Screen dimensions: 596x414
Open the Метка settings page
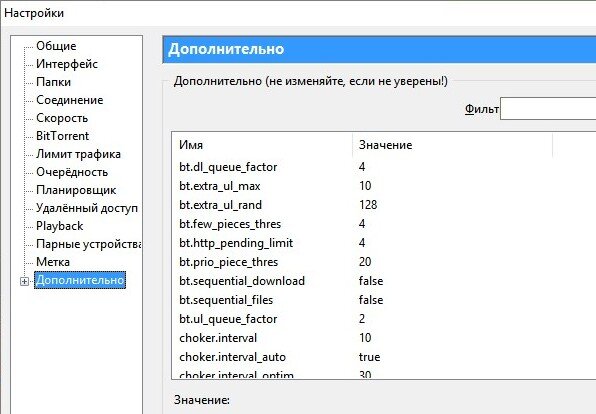[53, 262]
